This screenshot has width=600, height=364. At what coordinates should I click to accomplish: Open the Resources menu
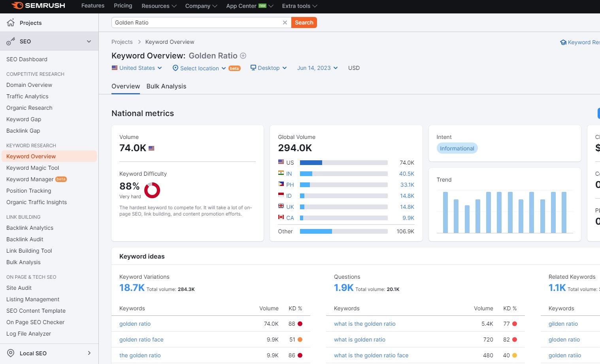159,6
